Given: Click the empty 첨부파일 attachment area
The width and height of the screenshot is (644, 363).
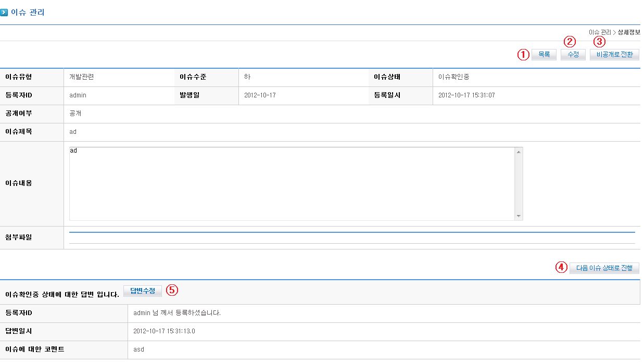Looking at the screenshot, I should [351, 238].
